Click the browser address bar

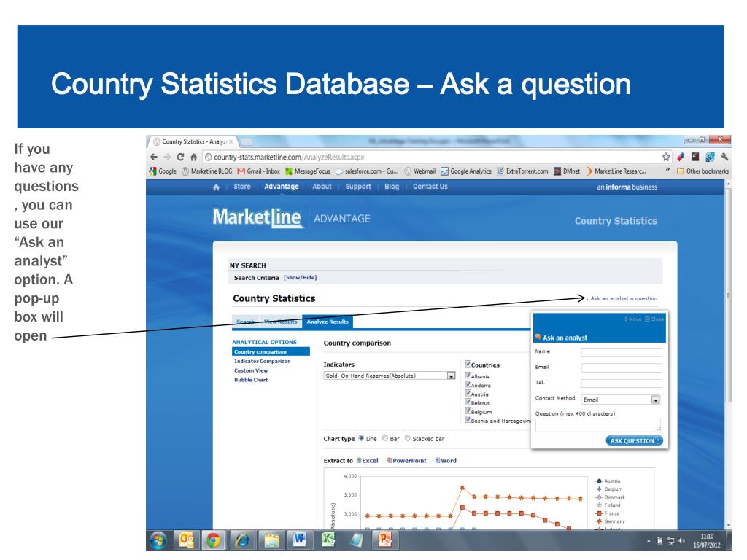(x=430, y=157)
